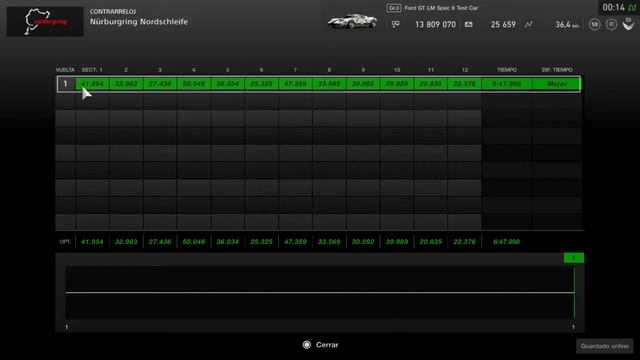This screenshot has width=640, height=360.
Task: Click the SECT. 1 column header
Action: [x=92, y=70]
